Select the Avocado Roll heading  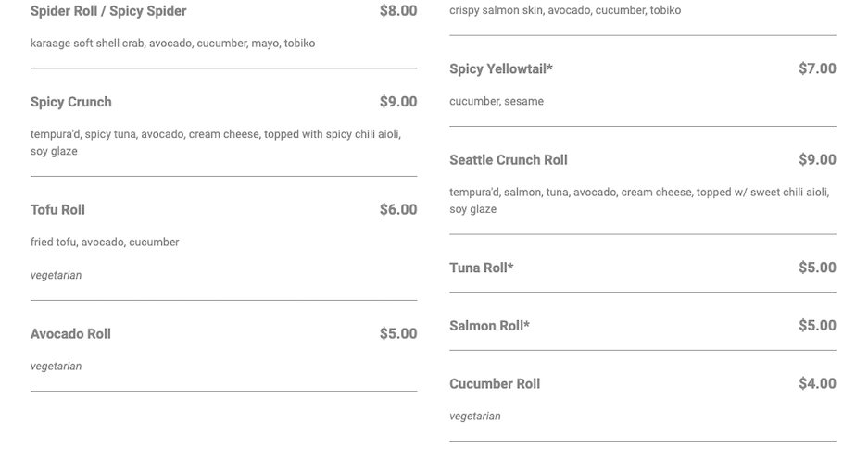pos(70,334)
